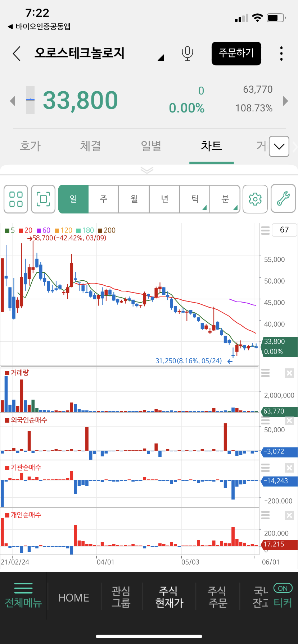This screenshot has height=644, width=298.
Task: Toggle the 티커 ON switch
Action: [x=283, y=588]
